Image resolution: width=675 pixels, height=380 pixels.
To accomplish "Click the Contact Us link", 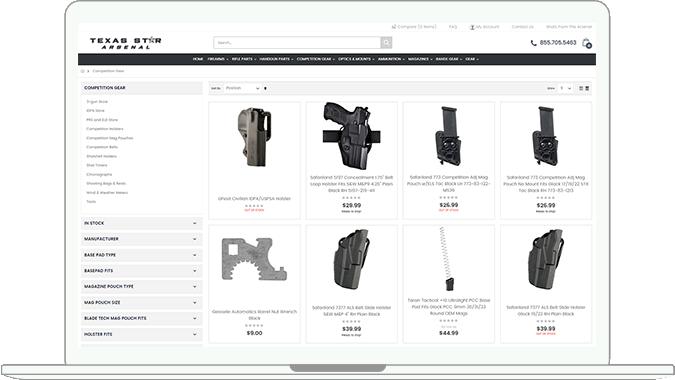I will [523, 27].
